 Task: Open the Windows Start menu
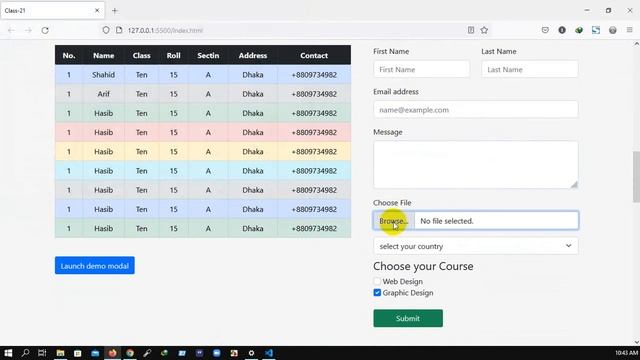[8, 353]
